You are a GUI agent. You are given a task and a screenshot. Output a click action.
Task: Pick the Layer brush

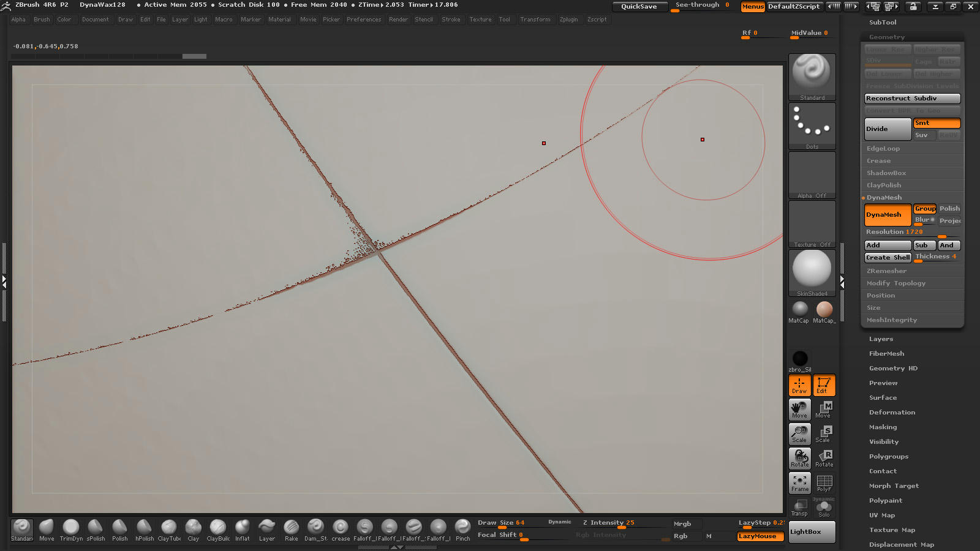click(267, 530)
